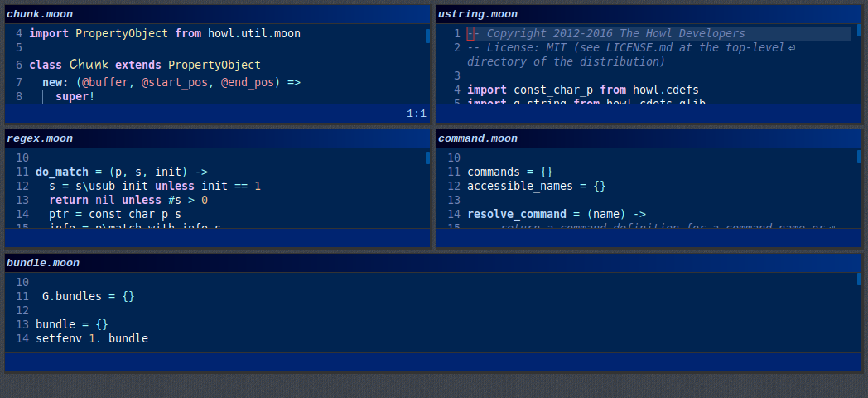The height and width of the screenshot is (398, 868).
Task: Click line number 14 in bundle.moon
Action: pos(22,338)
